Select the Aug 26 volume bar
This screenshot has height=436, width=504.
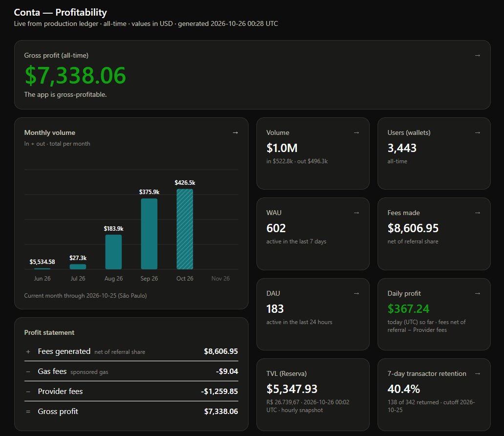point(113,252)
